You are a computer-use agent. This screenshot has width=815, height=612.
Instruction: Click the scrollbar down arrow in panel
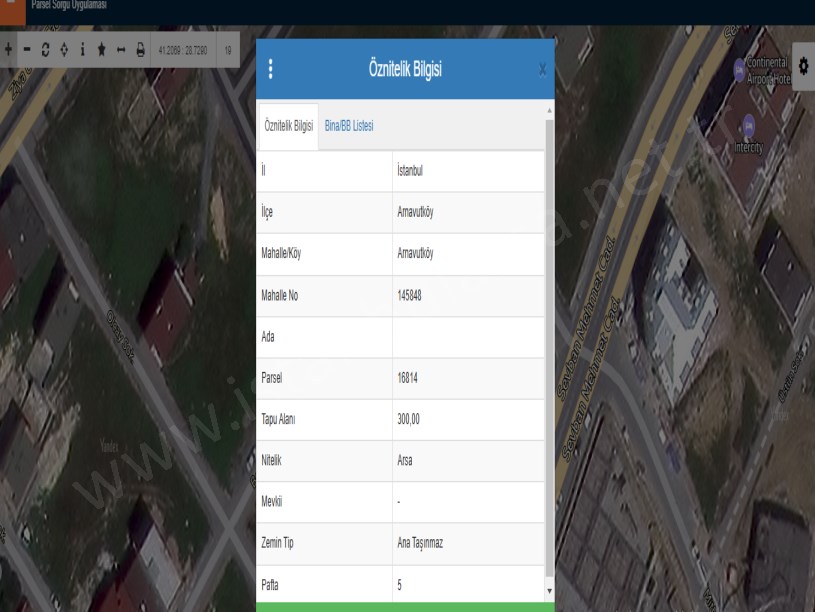(548, 591)
